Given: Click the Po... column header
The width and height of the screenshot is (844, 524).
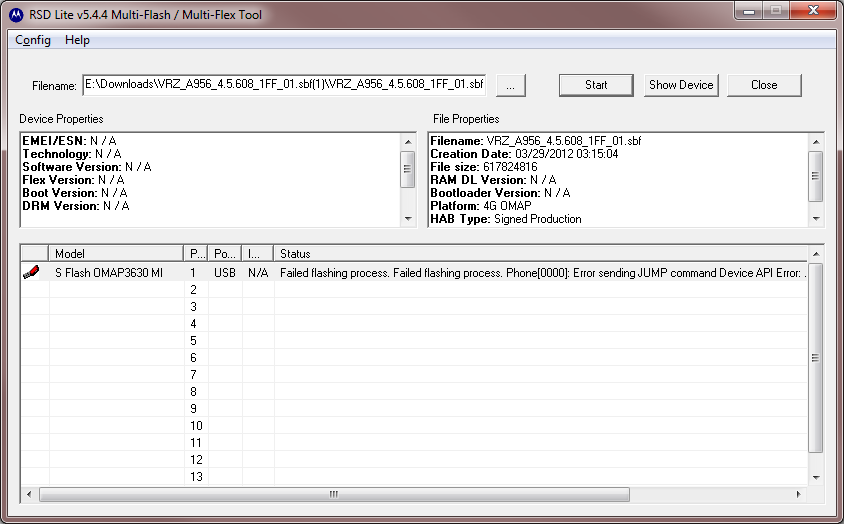Looking at the screenshot, I should click(225, 254).
